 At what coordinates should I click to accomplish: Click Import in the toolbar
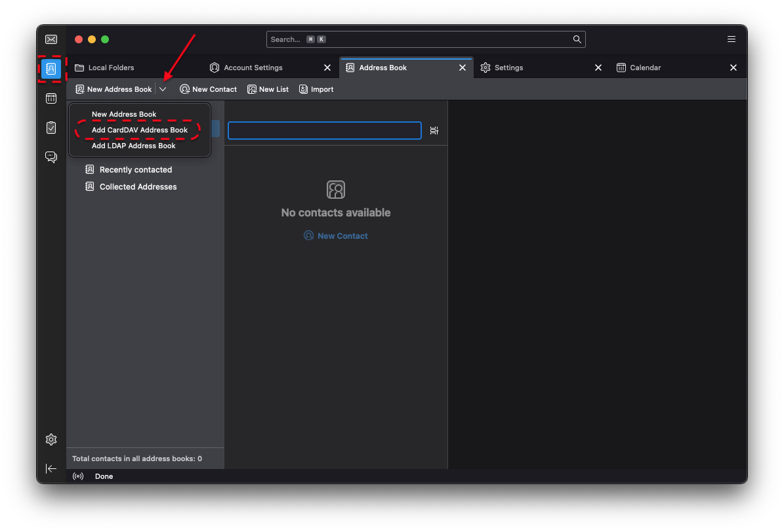(x=316, y=89)
